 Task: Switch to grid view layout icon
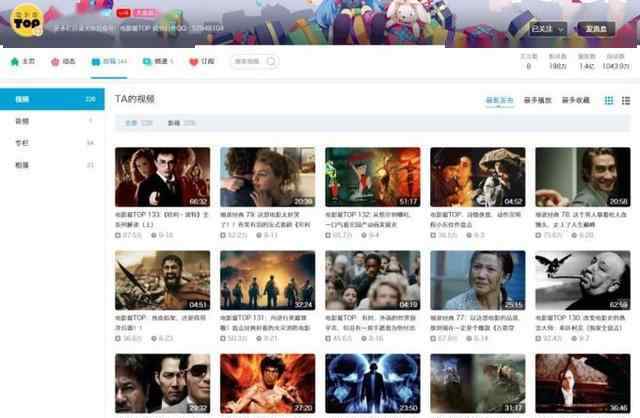[x=609, y=100]
